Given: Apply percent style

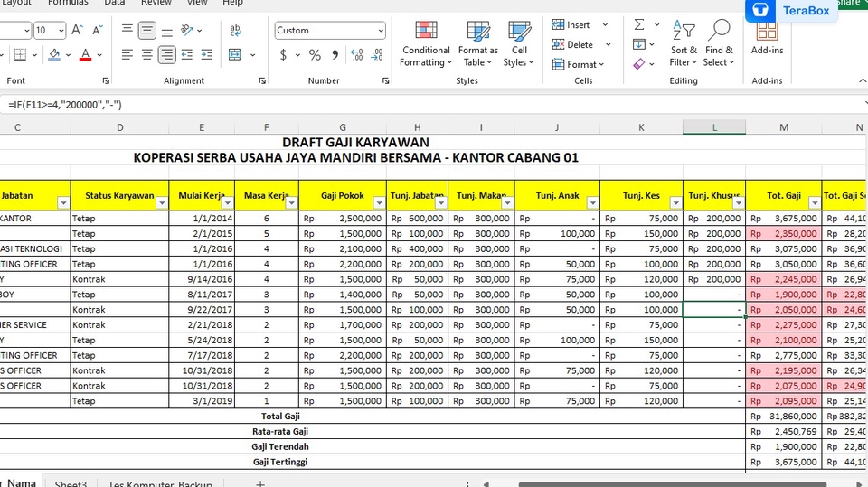Looking at the screenshot, I should pyautogui.click(x=315, y=55).
